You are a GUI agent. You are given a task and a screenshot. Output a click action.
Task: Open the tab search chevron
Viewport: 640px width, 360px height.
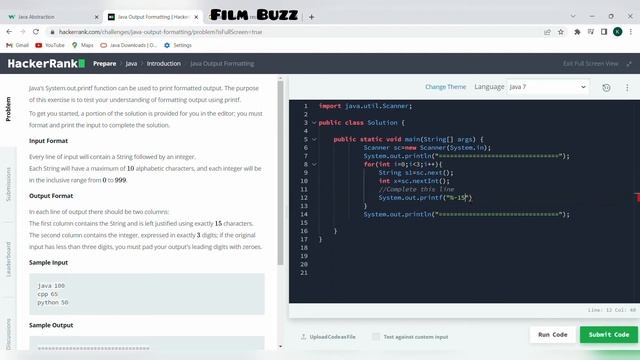point(573,16)
